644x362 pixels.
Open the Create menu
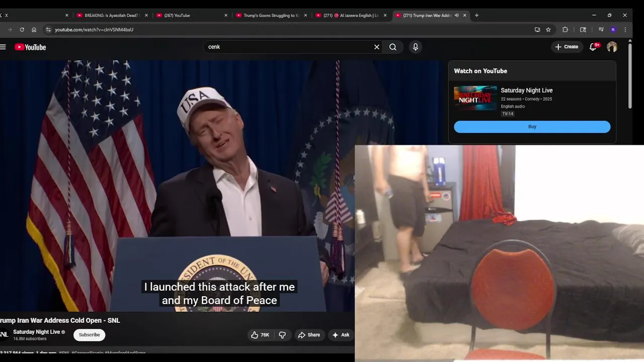point(567,47)
